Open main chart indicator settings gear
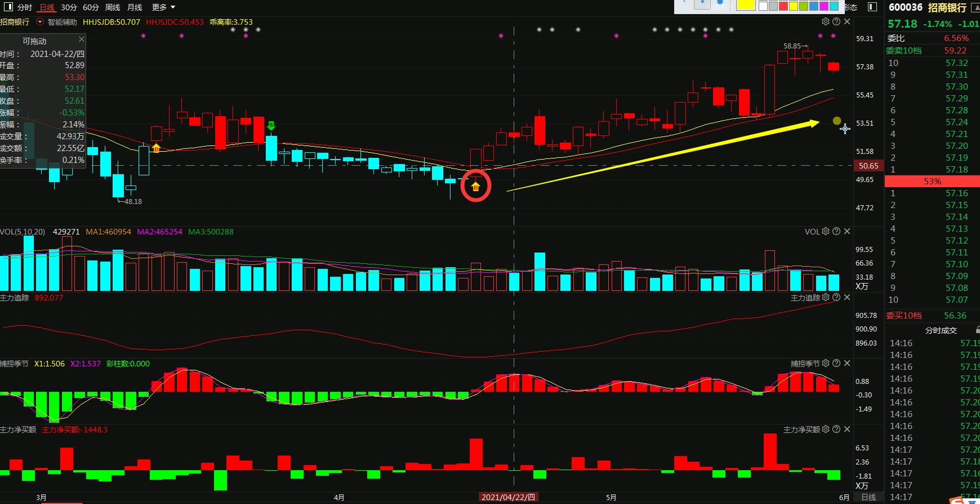The height and width of the screenshot is (504, 980). 826,21
